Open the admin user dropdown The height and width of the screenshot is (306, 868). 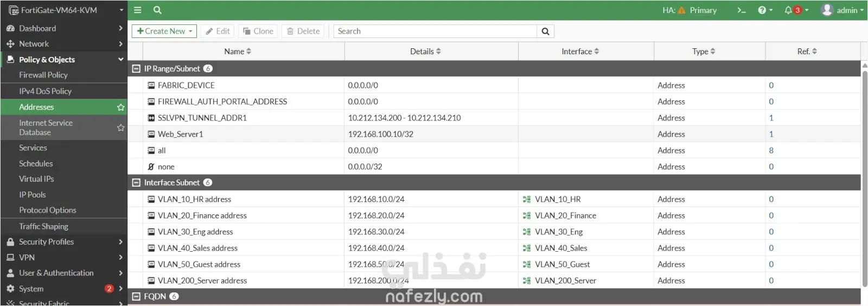tap(843, 10)
